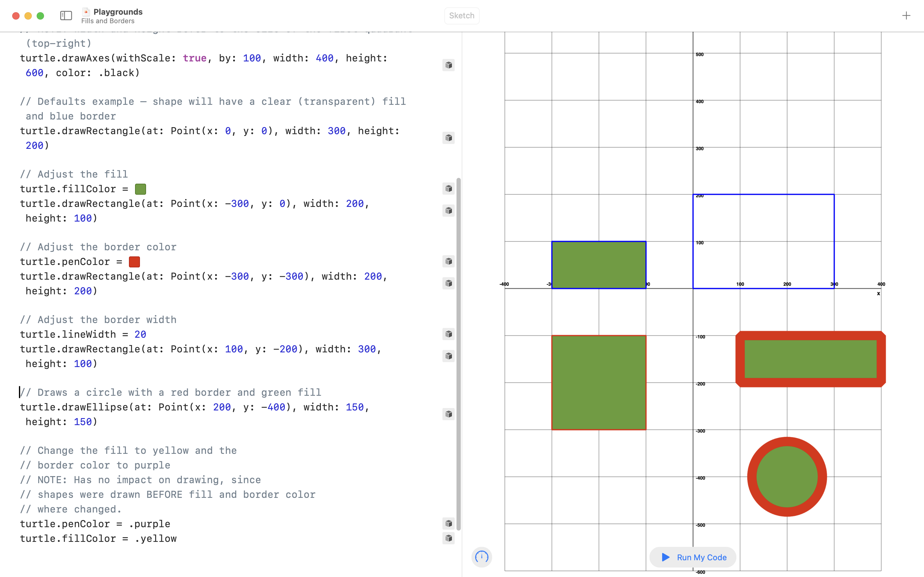Click result cube icon beside drawAxes line
The width and height of the screenshot is (924, 577).
(449, 65)
